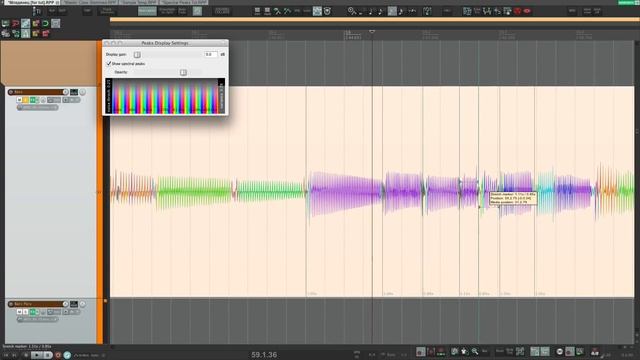Toggle the transport Repeat button
Screen dimensions: 640x360
pos(67,355)
